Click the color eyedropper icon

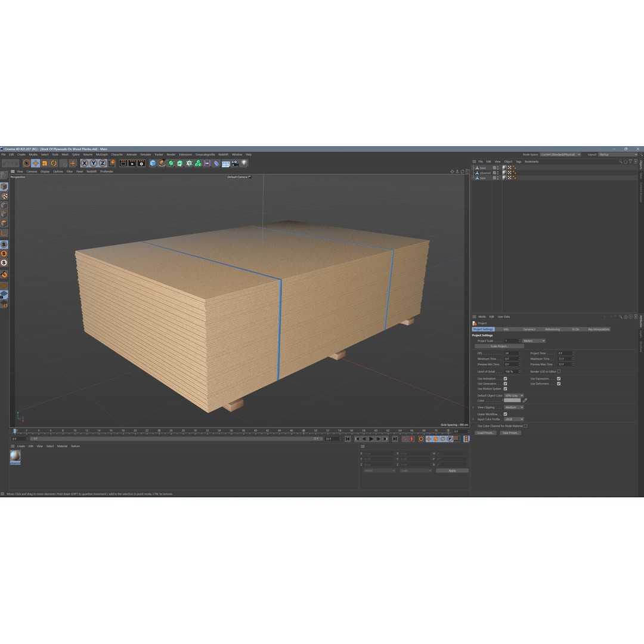coord(525,401)
